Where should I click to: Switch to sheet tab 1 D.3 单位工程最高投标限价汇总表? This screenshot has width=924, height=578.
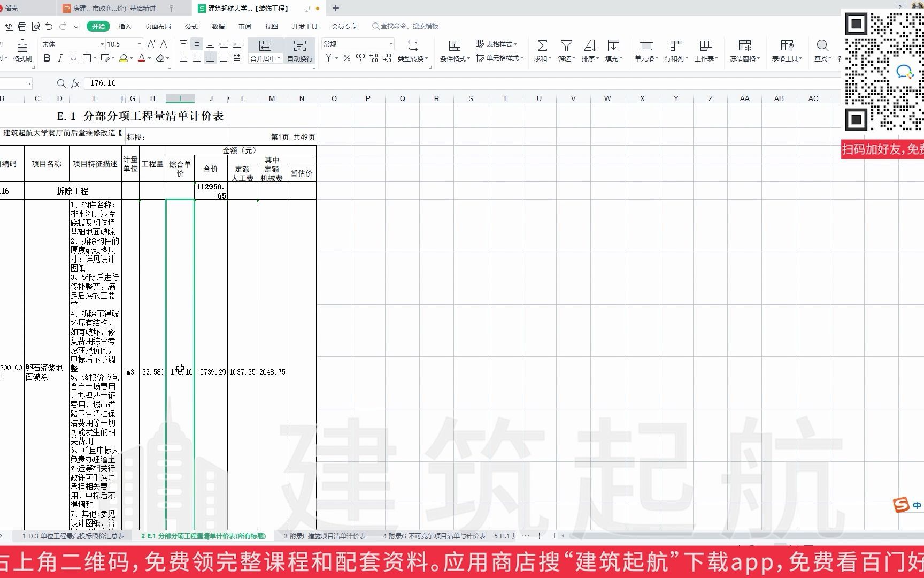tap(73, 536)
